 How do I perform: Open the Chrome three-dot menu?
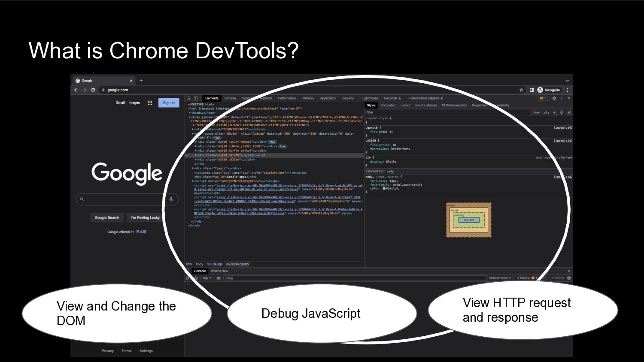568,90
